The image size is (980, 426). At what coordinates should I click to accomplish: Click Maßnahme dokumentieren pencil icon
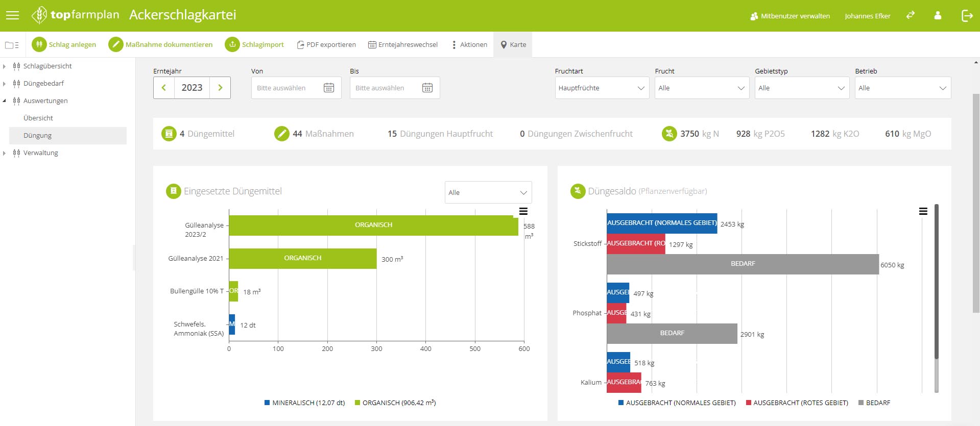click(116, 44)
